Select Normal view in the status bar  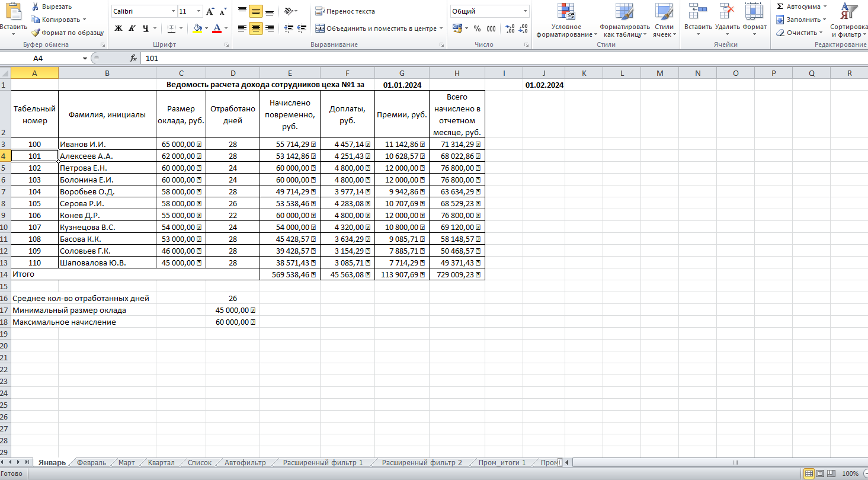point(809,473)
